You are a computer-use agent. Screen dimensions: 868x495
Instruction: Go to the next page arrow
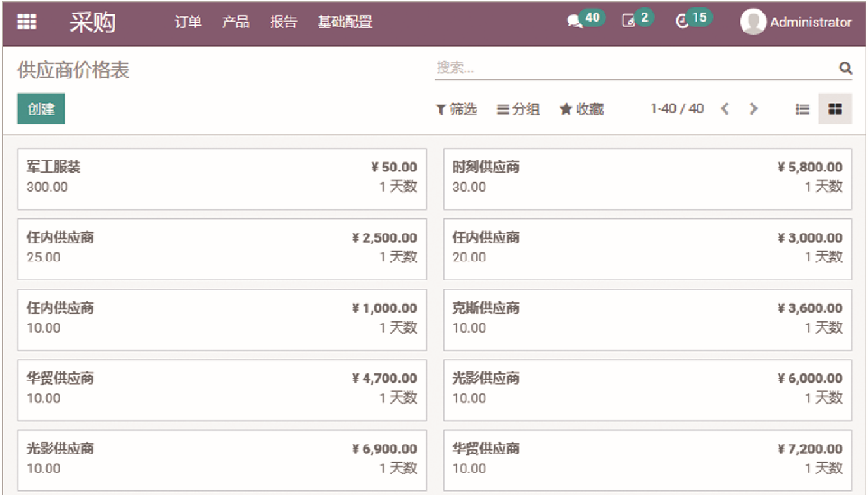point(753,109)
